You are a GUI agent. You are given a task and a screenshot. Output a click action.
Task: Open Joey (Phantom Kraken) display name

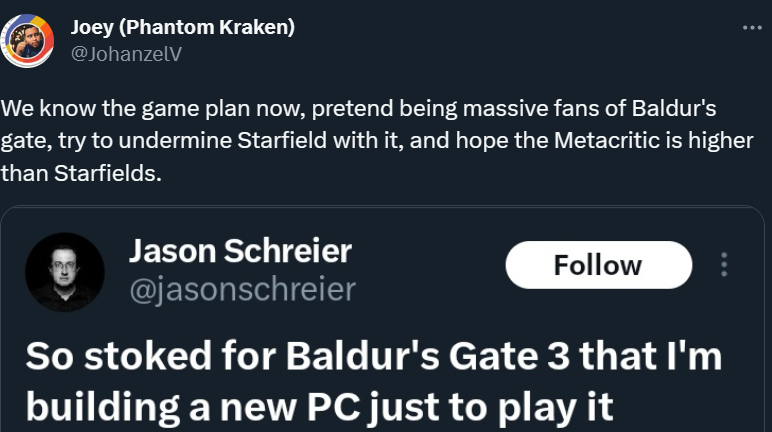pos(182,27)
